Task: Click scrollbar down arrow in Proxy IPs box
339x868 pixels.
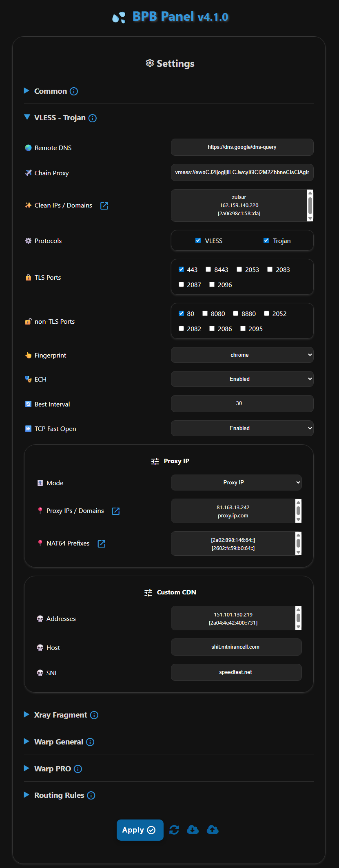Action: (299, 520)
